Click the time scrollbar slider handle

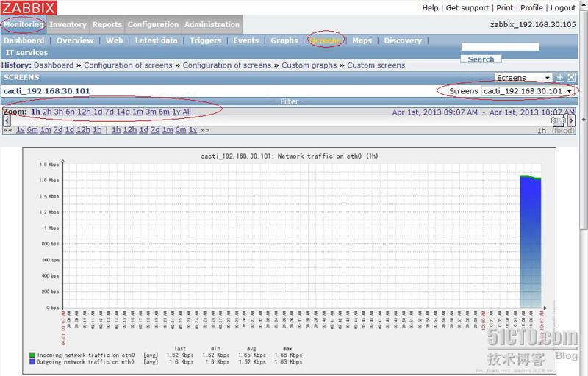[559, 120]
